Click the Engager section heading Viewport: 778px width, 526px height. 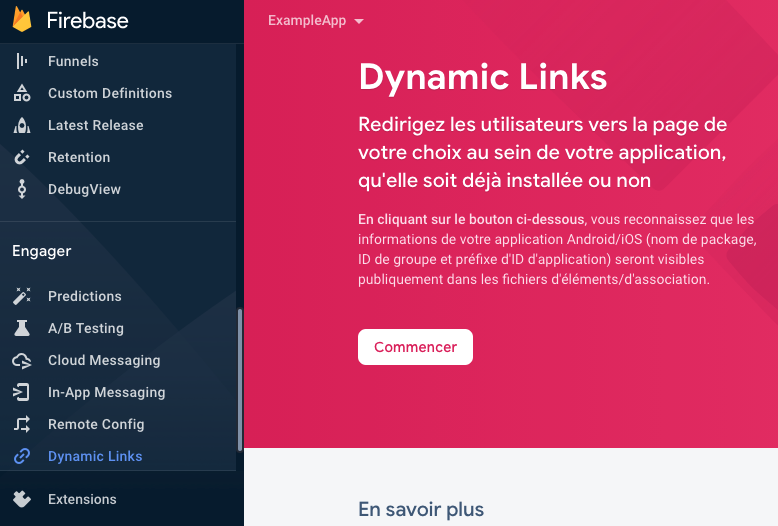pos(42,251)
